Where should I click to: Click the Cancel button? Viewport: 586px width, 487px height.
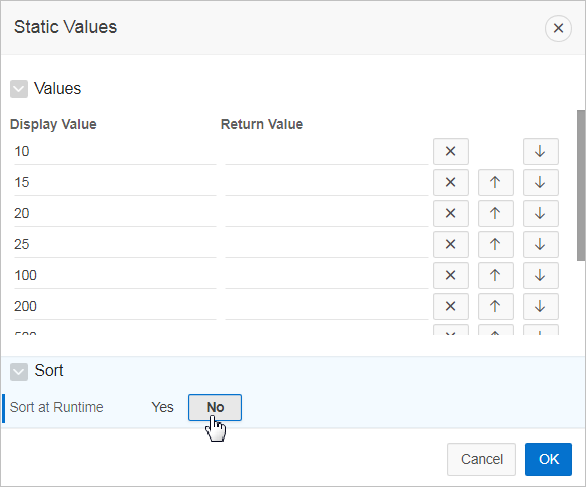tap(481, 459)
